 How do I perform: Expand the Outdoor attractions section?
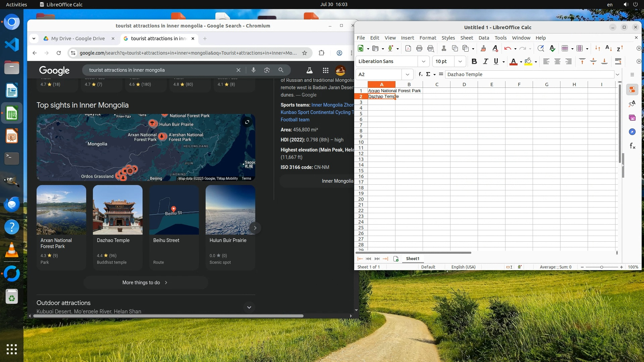pos(249,307)
